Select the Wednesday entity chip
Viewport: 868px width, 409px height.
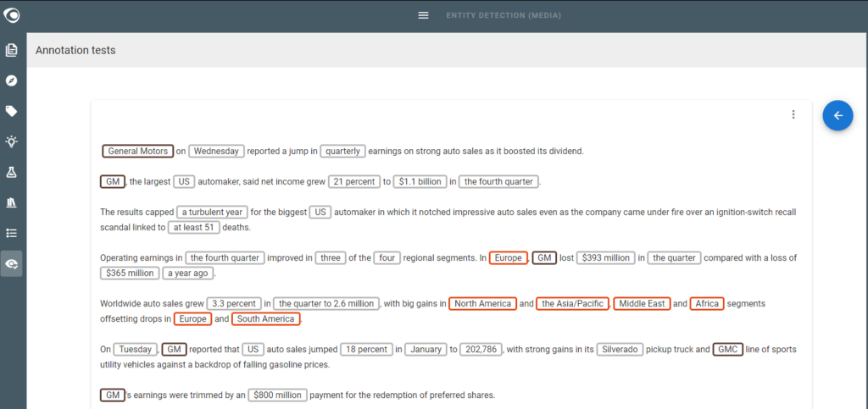click(x=216, y=151)
